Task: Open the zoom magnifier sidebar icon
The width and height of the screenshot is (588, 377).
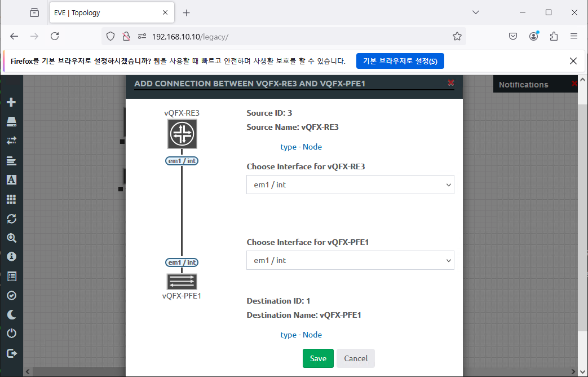Action: point(11,238)
